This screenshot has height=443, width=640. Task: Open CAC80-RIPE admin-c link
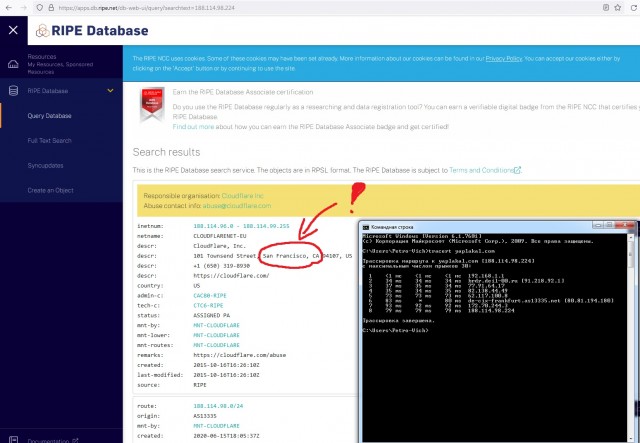(x=210, y=296)
